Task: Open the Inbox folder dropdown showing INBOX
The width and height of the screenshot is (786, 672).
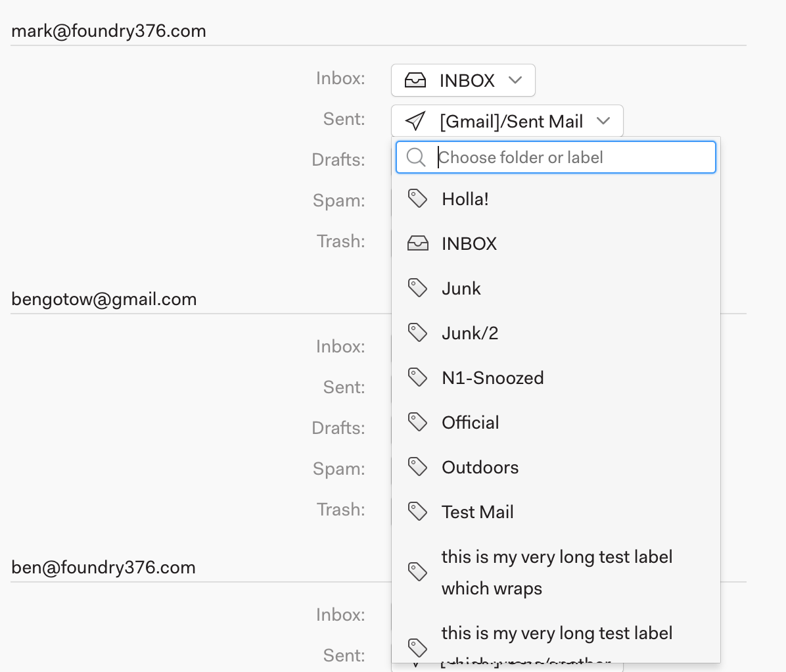Action: click(463, 80)
